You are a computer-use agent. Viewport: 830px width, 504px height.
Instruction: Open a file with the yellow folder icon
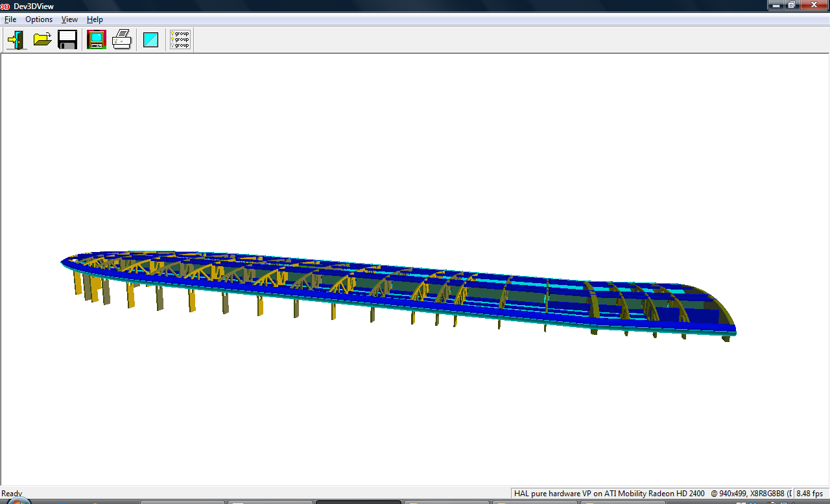[x=42, y=40]
